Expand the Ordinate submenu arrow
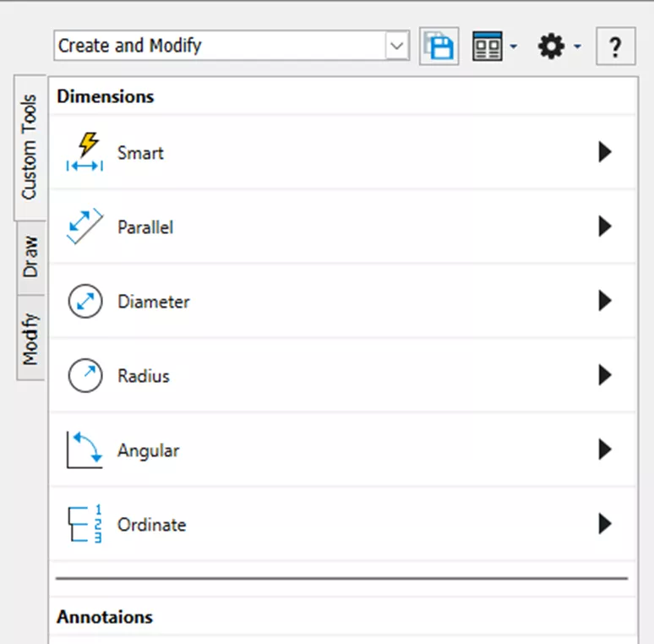 pos(604,524)
